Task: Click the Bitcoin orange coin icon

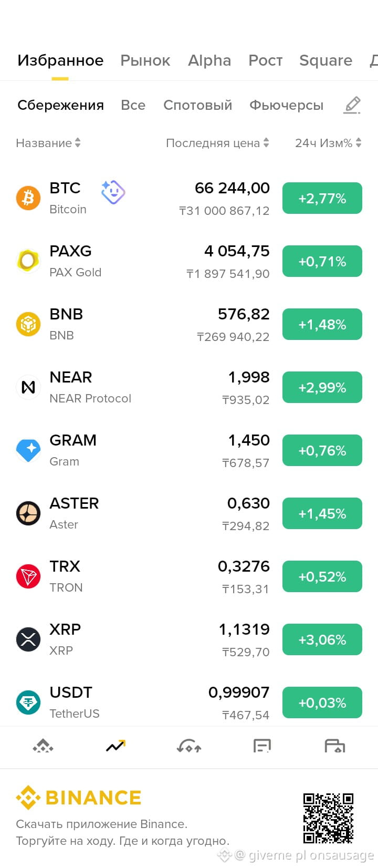Action: point(28,198)
